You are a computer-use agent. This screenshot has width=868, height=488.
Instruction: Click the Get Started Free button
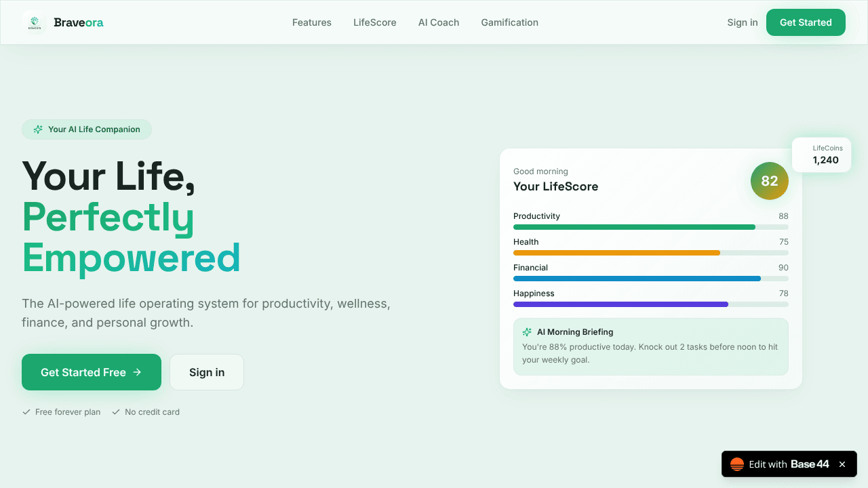click(92, 372)
